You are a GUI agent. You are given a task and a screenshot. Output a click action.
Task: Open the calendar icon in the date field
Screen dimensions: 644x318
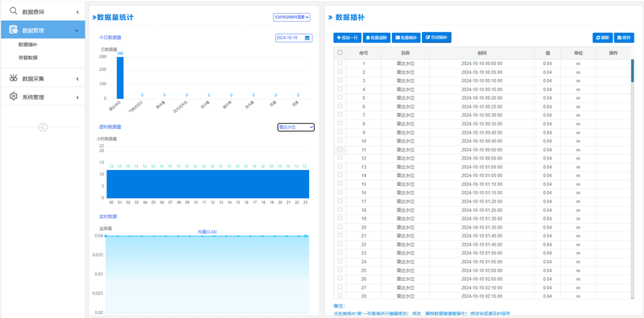(x=308, y=38)
